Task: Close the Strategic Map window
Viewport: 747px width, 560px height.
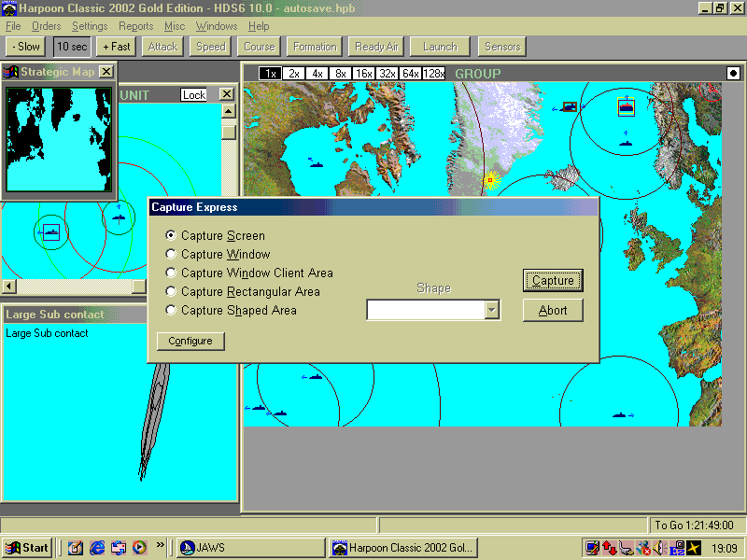Action: [x=106, y=72]
